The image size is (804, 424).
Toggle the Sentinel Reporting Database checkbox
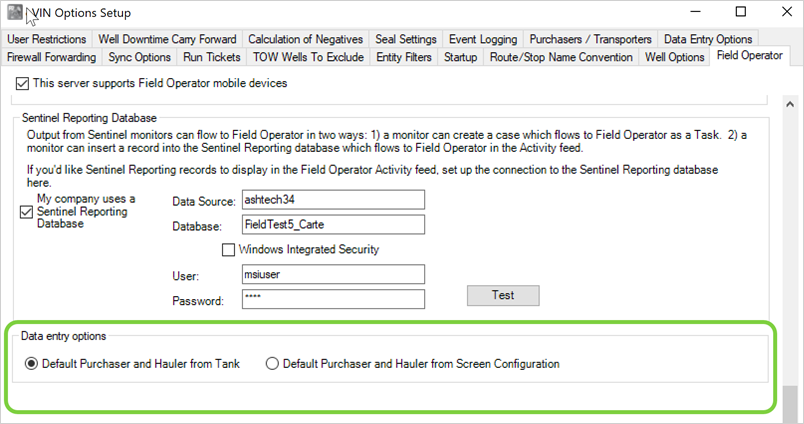click(27, 211)
